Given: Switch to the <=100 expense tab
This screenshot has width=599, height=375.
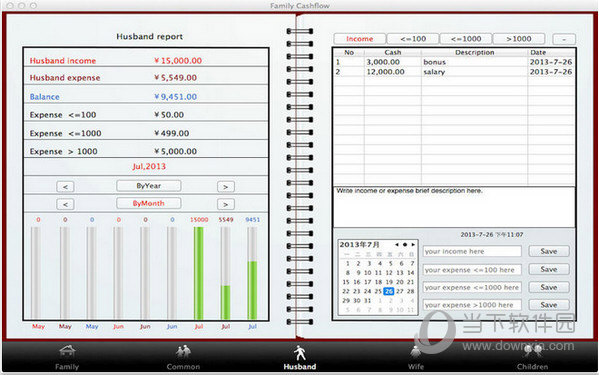Looking at the screenshot, I should coord(413,39).
